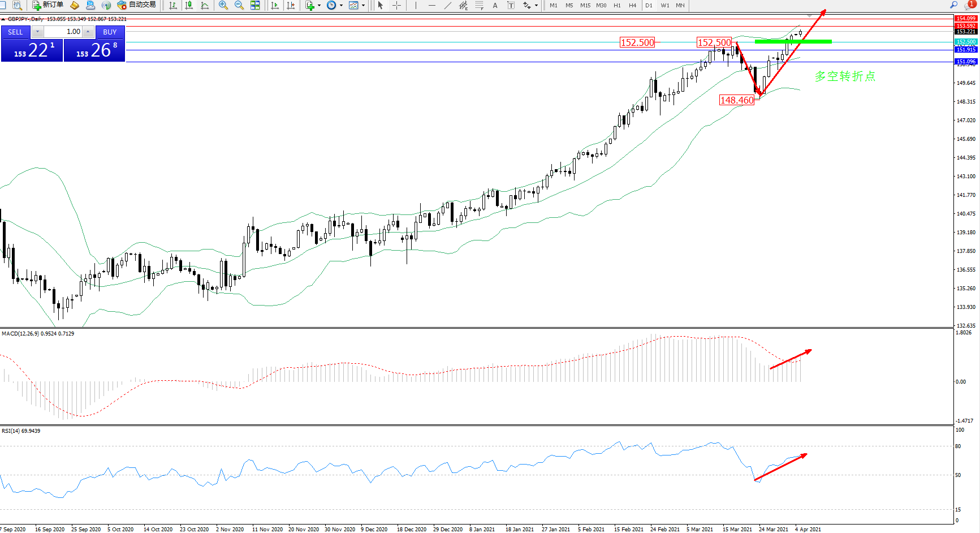Viewport: 980px width, 533px height.
Task: Expand the chart templates dropdown arrow
Action: coord(363,6)
